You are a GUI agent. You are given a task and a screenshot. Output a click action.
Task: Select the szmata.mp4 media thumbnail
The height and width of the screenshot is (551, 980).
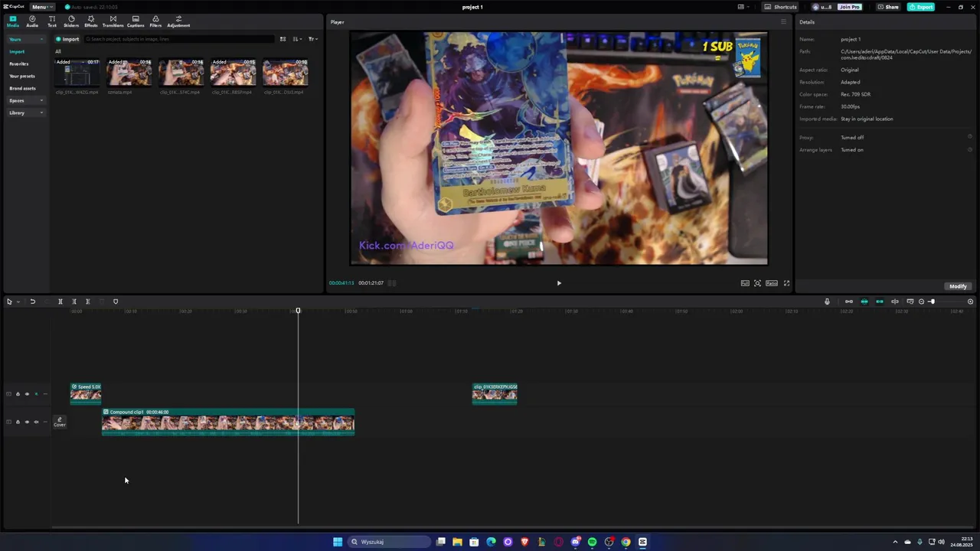(129, 73)
